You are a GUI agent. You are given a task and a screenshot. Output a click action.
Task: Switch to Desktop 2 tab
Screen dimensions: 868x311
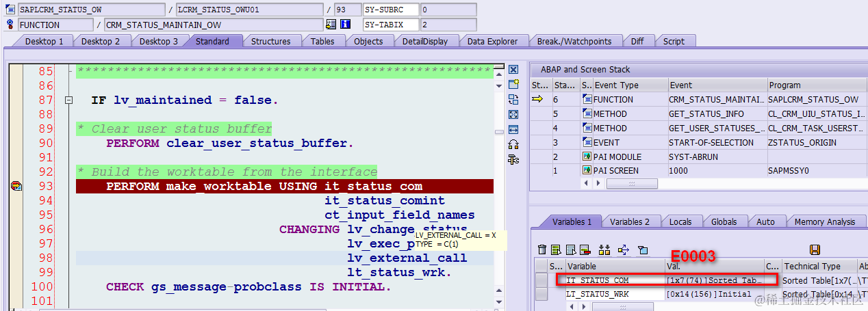coord(101,41)
